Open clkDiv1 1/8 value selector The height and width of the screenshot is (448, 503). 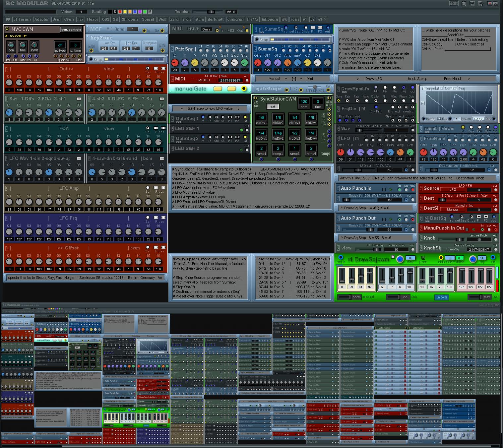tap(261, 117)
